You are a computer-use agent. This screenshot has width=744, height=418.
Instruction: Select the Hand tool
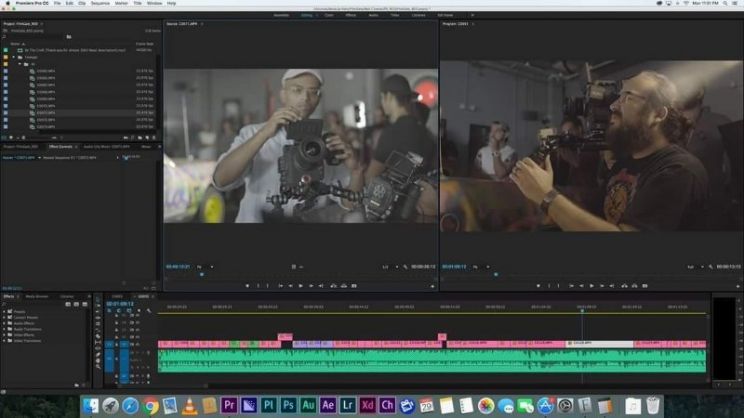pos(98,361)
